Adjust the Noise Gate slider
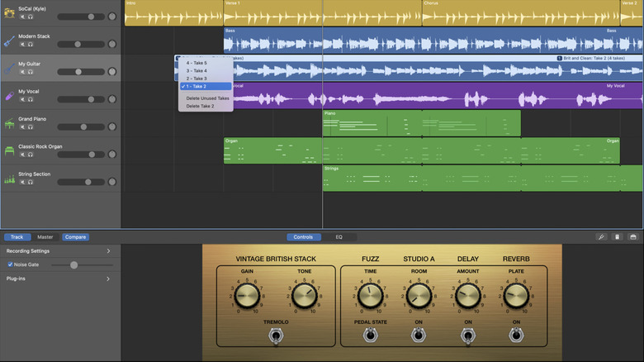The width and height of the screenshot is (644, 362). click(73, 264)
